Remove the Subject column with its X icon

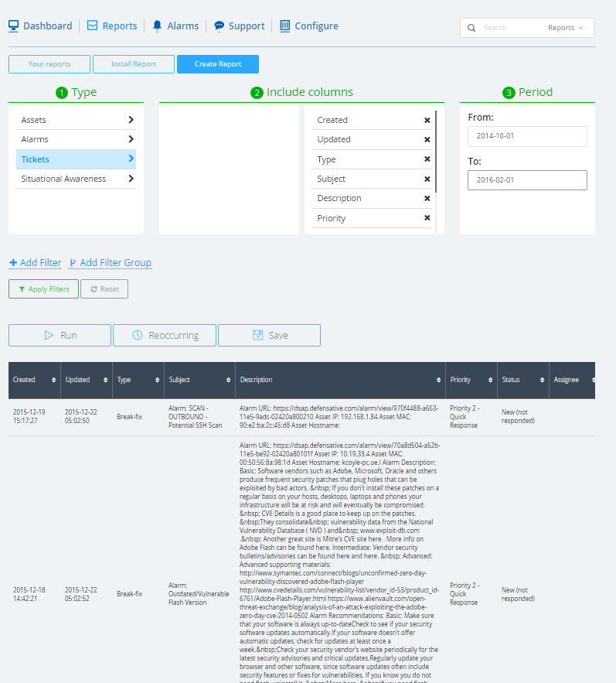pyautogui.click(x=427, y=179)
